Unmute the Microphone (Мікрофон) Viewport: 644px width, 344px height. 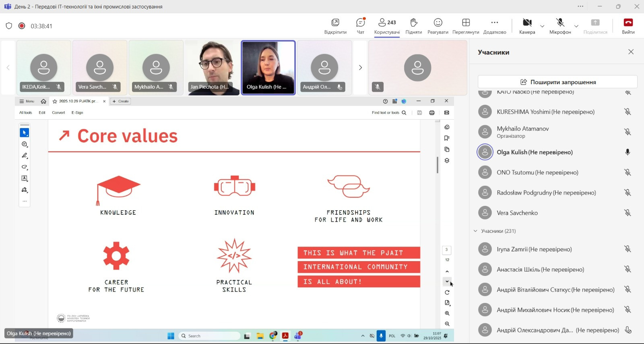(560, 26)
